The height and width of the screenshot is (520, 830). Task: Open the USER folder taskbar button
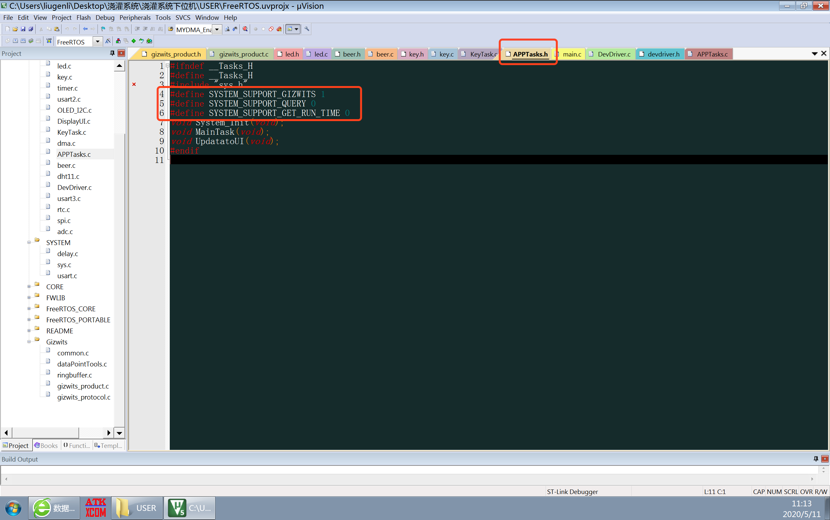137,508
